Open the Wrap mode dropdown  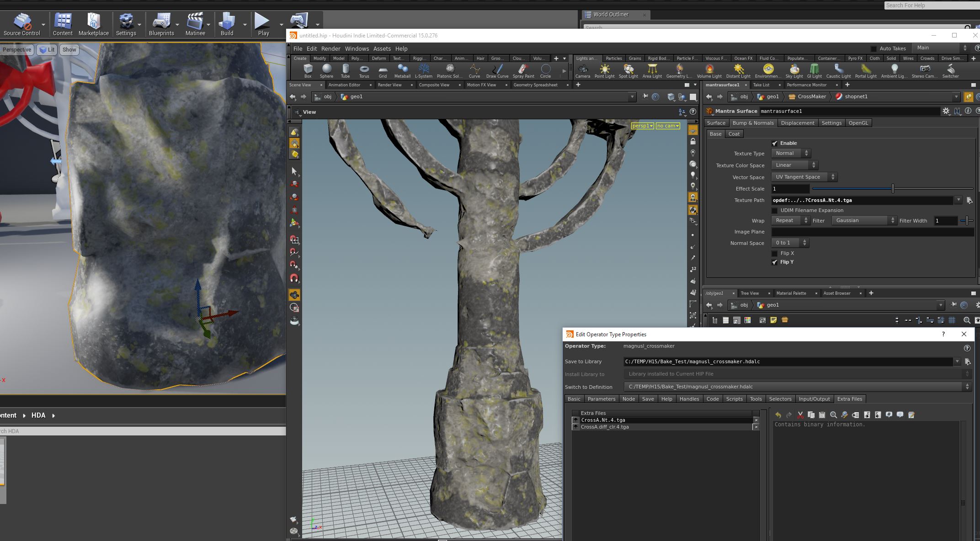click(x=791, y=220)
